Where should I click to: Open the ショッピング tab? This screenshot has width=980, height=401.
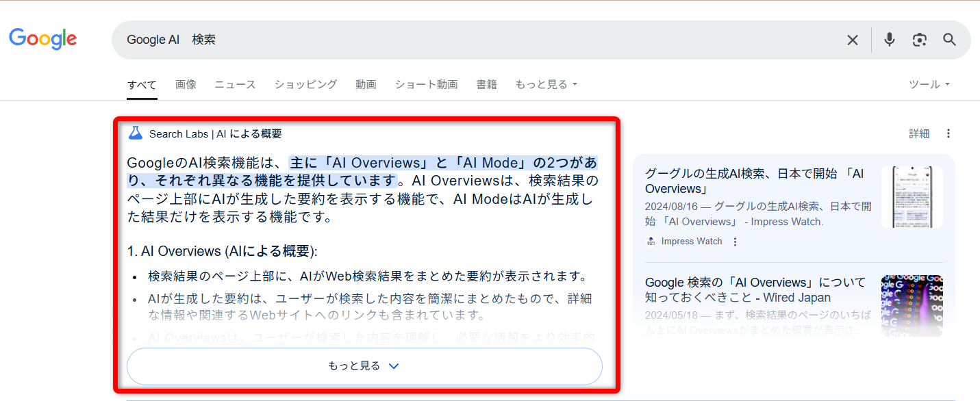305,84
